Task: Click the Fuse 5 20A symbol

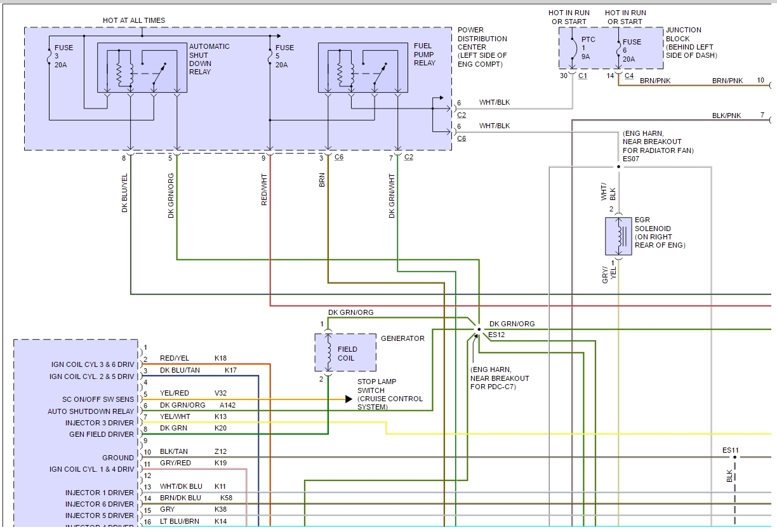Action: [270, 56]
